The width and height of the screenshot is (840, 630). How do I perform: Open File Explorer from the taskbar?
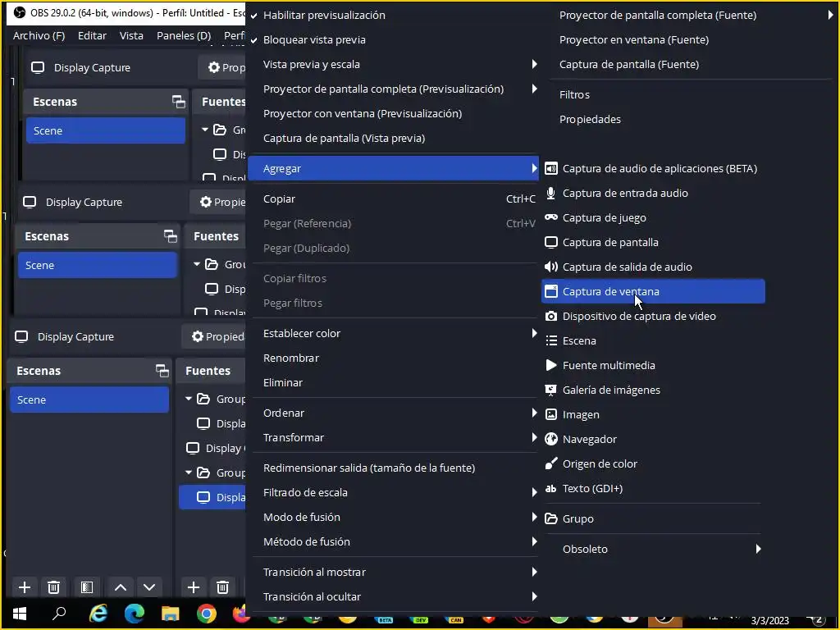pos(171,614)
